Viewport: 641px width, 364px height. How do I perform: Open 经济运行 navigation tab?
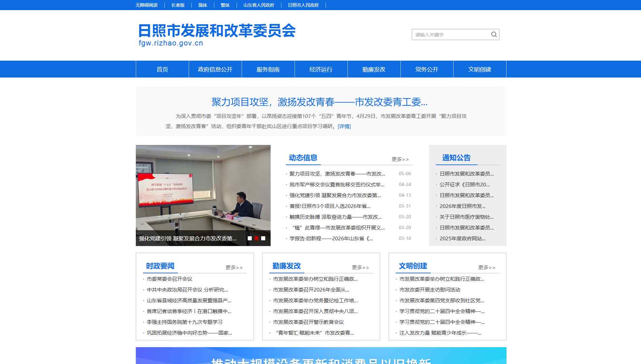321,69
